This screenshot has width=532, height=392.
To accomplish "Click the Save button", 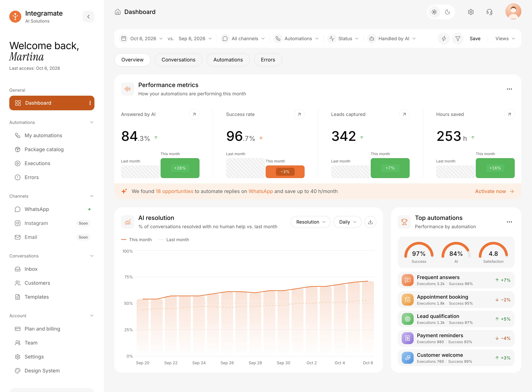I will pyautogui.click(x=475, y=39).
